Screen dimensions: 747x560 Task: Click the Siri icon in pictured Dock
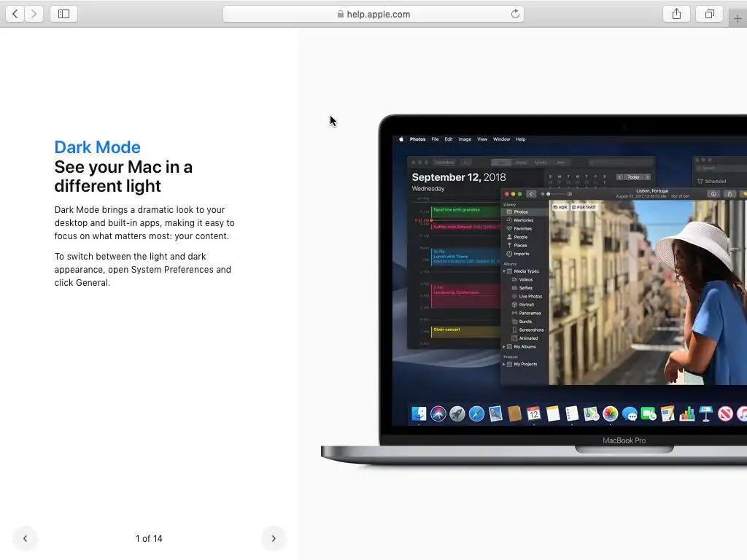(438, 414)
